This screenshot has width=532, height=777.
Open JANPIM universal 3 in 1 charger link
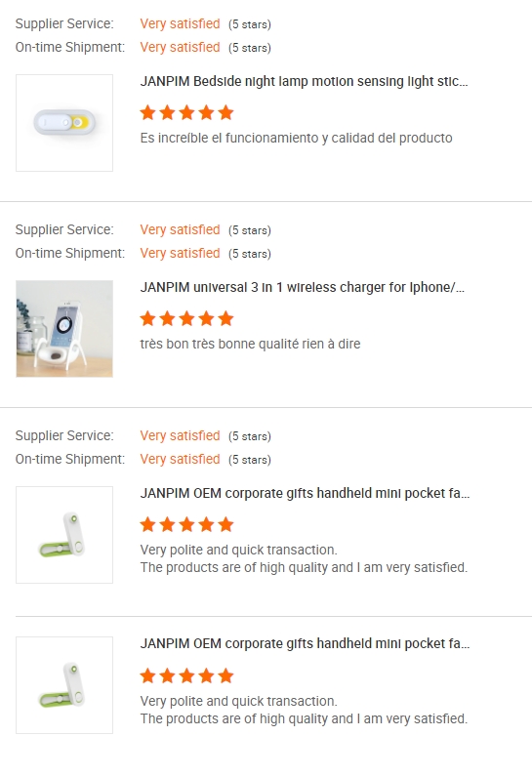tap(303, 287)
